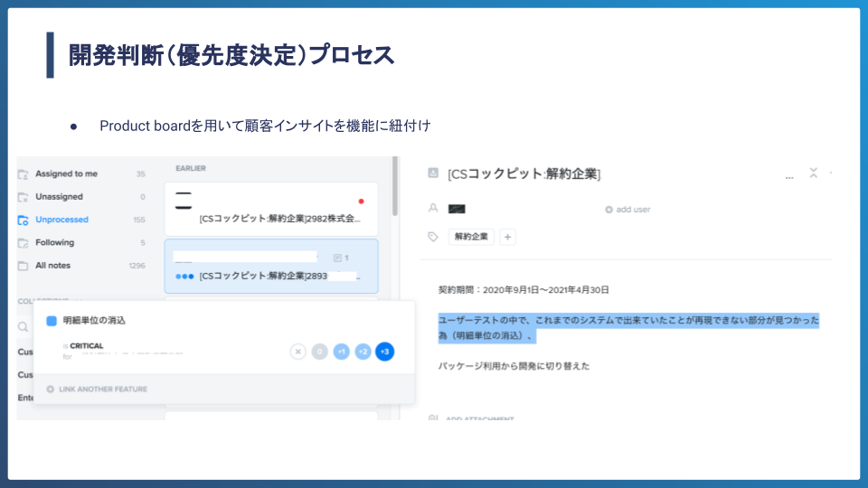The width and height of the screenshot is (868, 488).
Task: Click the search magnifier icon in sidebar
Action: (x=23, y=327)
